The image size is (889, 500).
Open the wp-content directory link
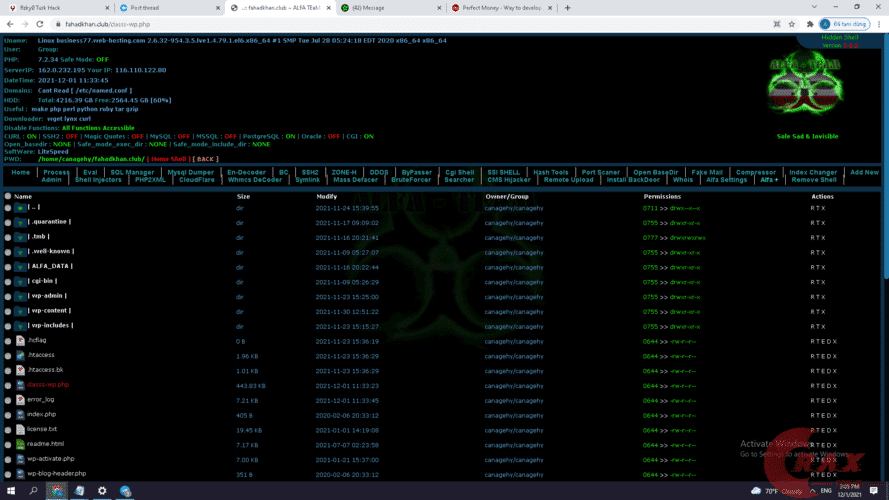tap(50, 311)
